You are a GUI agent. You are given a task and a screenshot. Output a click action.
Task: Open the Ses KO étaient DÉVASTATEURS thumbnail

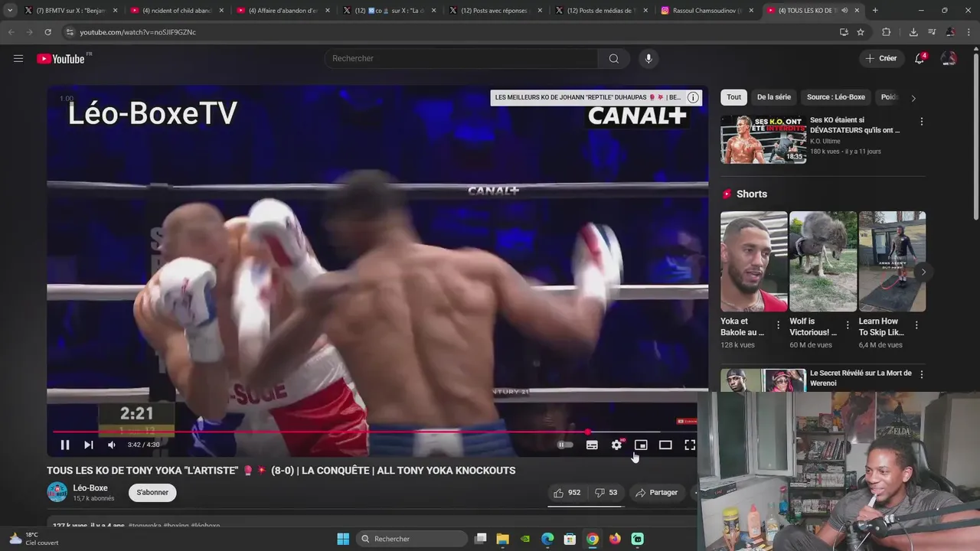click(763, 139)
